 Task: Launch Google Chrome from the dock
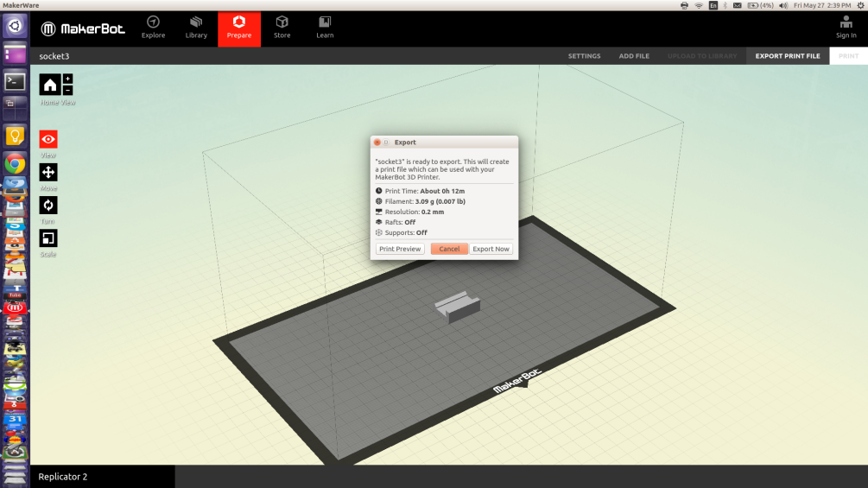click(x=15, y=164)
